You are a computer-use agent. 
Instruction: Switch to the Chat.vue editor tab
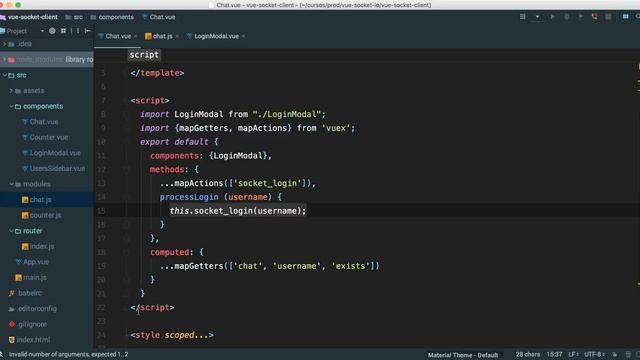tap(118, 36)
